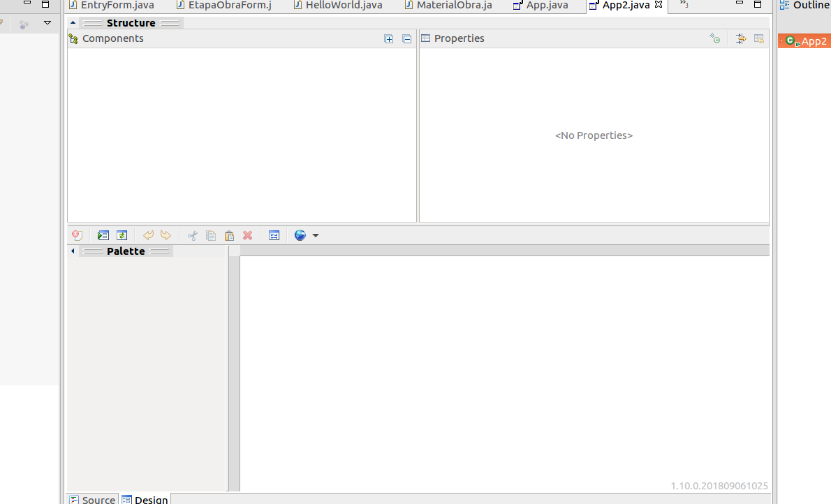The image size is (831, 504).
Task: Copy the selected component
Action: coord(211,235)
